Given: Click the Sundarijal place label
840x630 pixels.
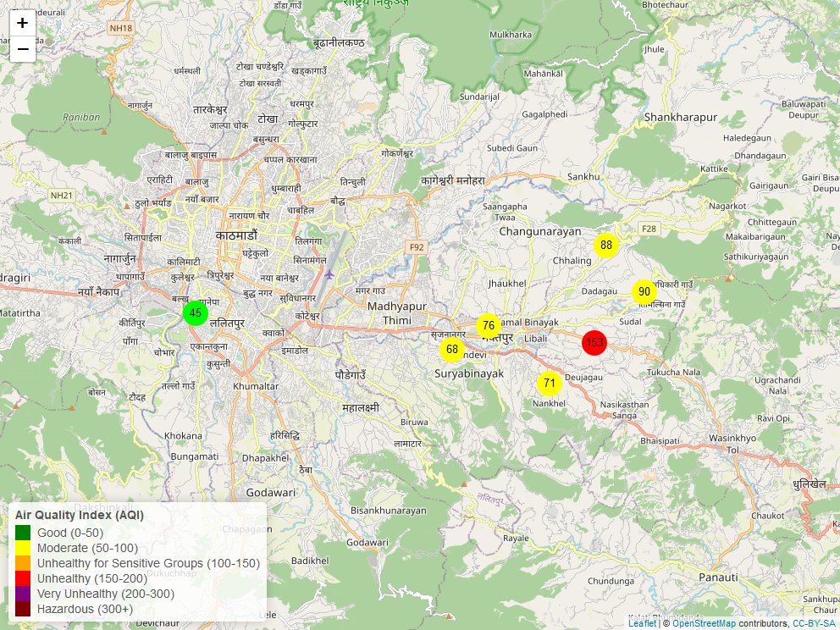Looking at the screenshot, I should coord(479,97).
